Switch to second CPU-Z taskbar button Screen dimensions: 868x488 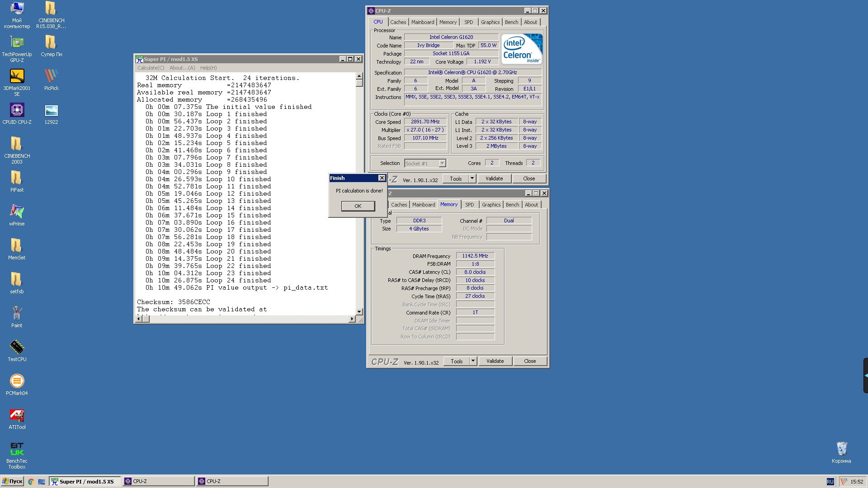(x=232, y=482)
